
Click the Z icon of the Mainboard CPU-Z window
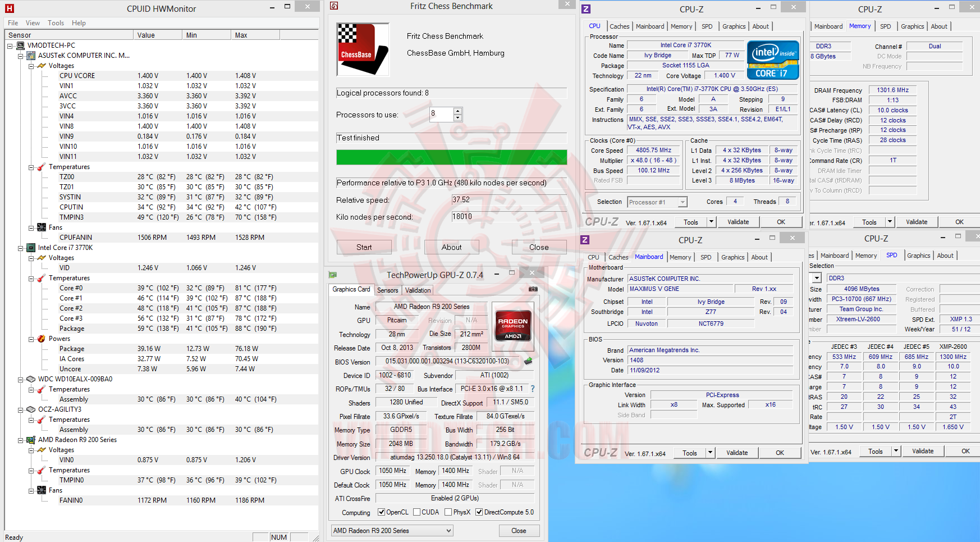[585, 240]
